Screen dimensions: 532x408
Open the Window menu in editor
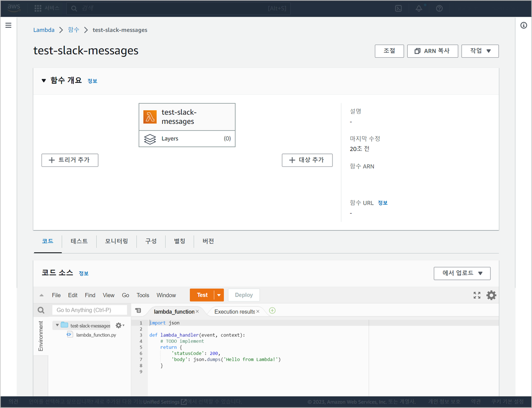tap(166, 295)
